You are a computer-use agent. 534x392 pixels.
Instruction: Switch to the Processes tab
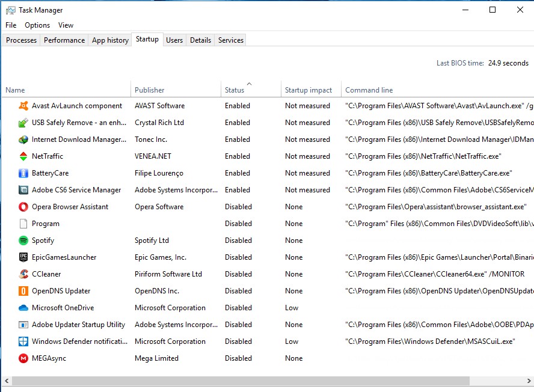coord(22,40)
